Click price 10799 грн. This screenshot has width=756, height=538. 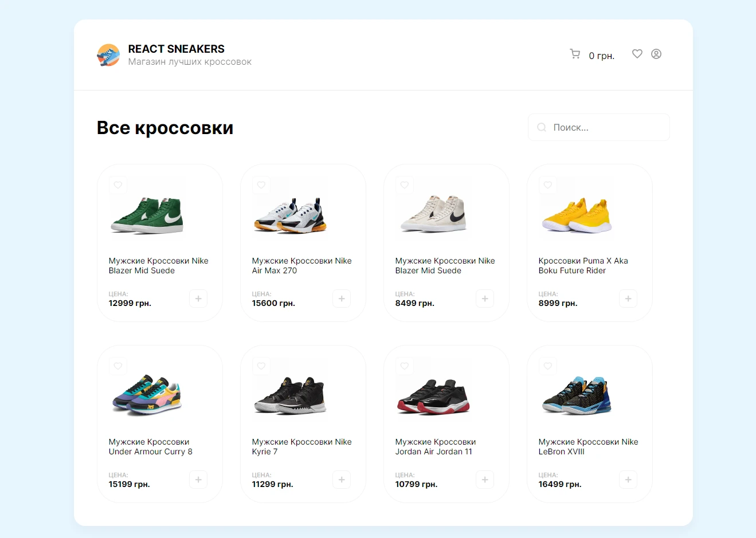click(416, 484)
